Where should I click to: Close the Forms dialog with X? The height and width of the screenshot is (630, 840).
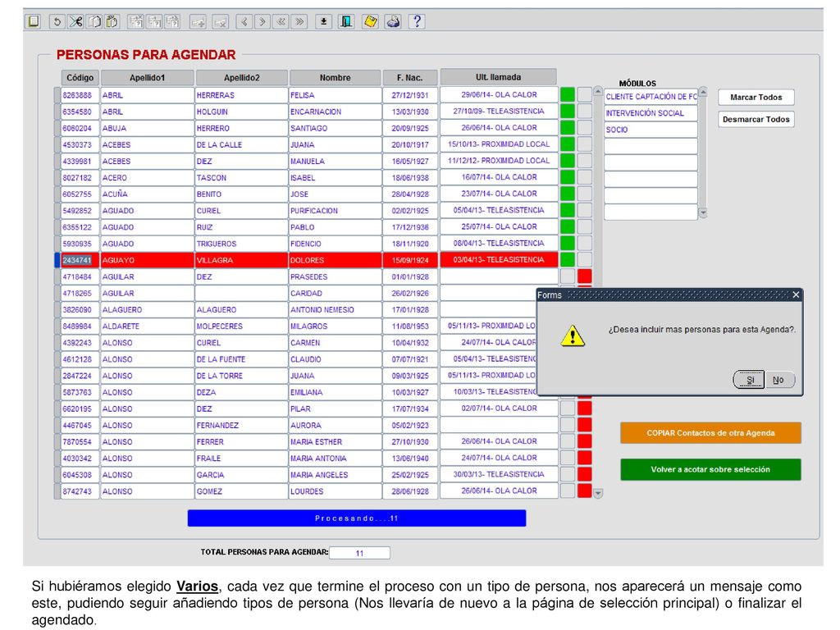coord(796,294)
